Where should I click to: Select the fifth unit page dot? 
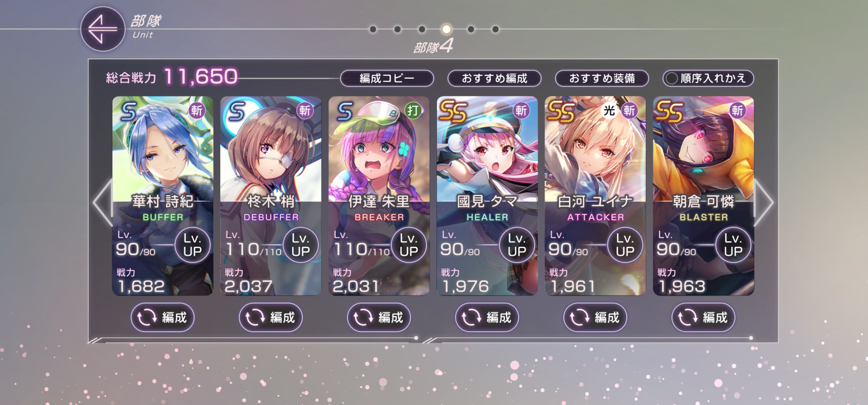click(x=471, y=29)
